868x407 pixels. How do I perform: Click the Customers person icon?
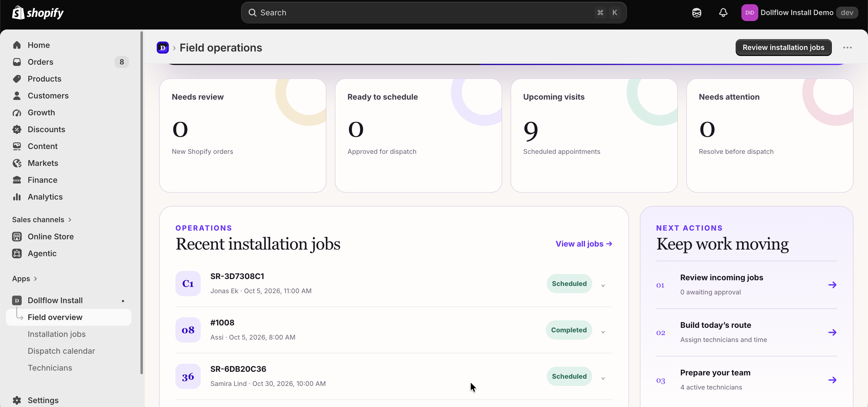tap(17, 96)
